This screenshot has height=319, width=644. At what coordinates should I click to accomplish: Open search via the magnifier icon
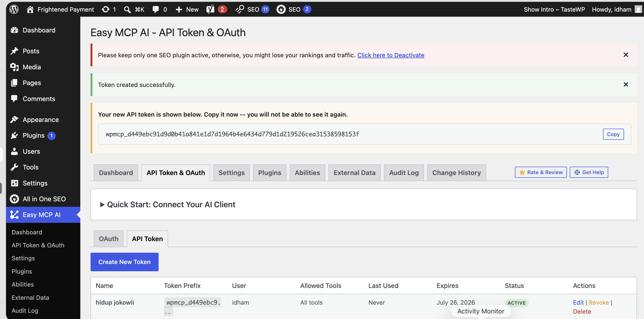click(x=127, y=10)
